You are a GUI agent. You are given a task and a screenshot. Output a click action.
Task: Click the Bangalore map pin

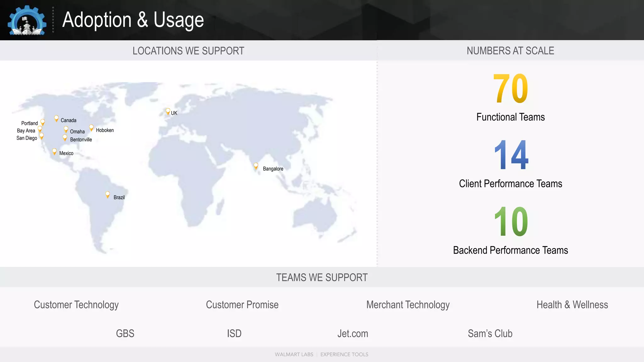(x=256, y=166)
